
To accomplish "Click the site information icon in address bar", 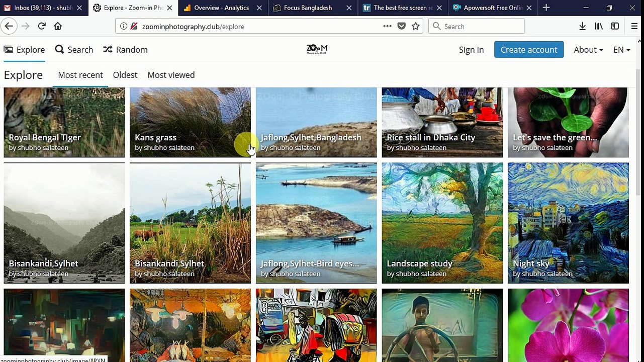I will [124, 26].
